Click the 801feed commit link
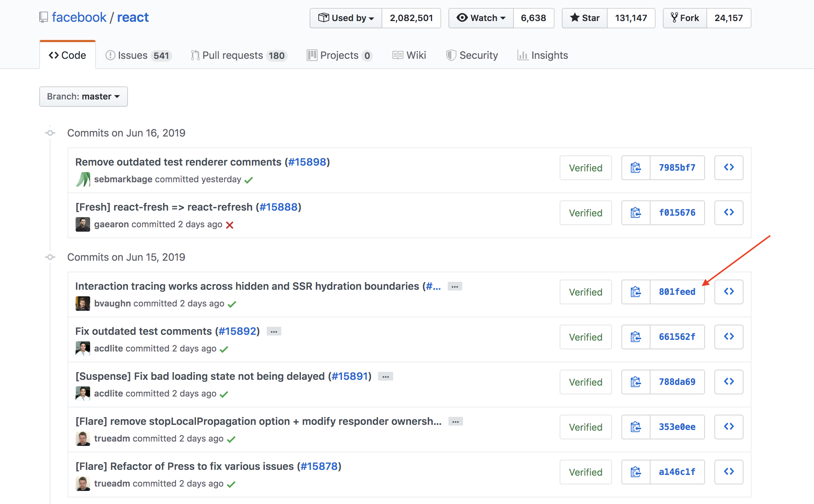The height and width of the screenshot is (504, 814). click(x=677, y=292)
